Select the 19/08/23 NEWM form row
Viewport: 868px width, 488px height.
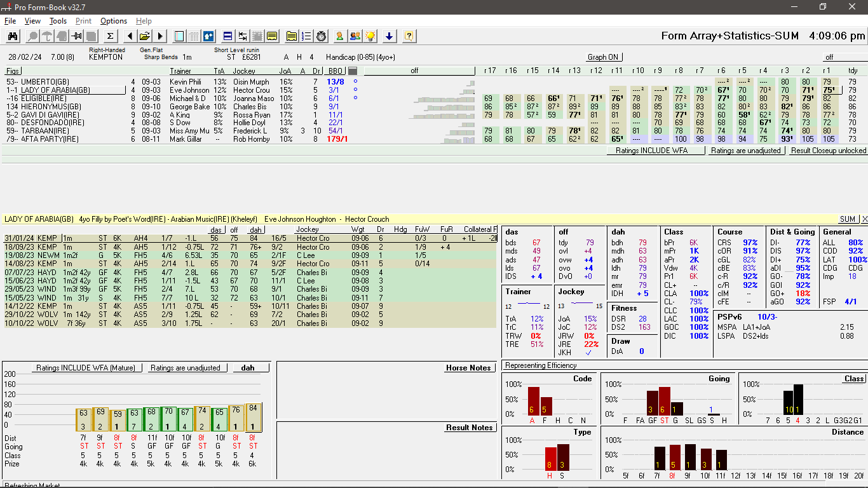point(249,255)
